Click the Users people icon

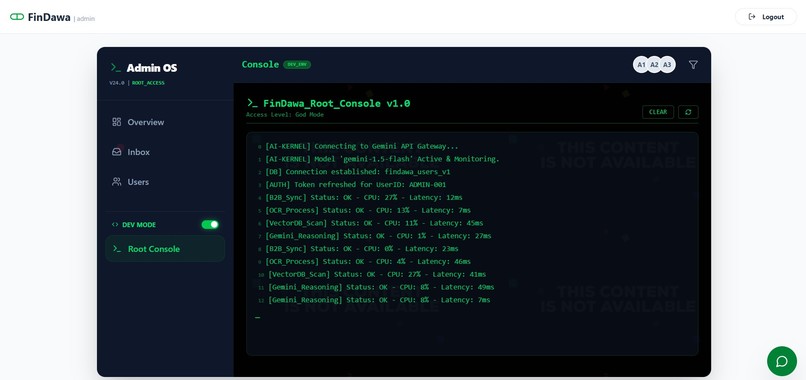[117, 182]
